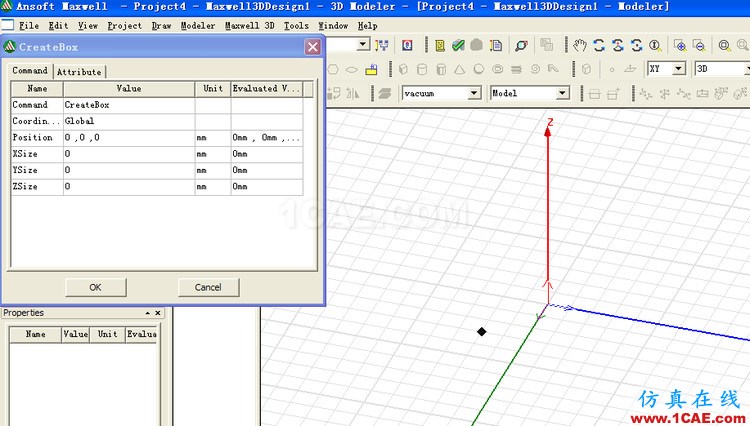
Task: Click the magnifier search tool icon
Action: point(521,45)
